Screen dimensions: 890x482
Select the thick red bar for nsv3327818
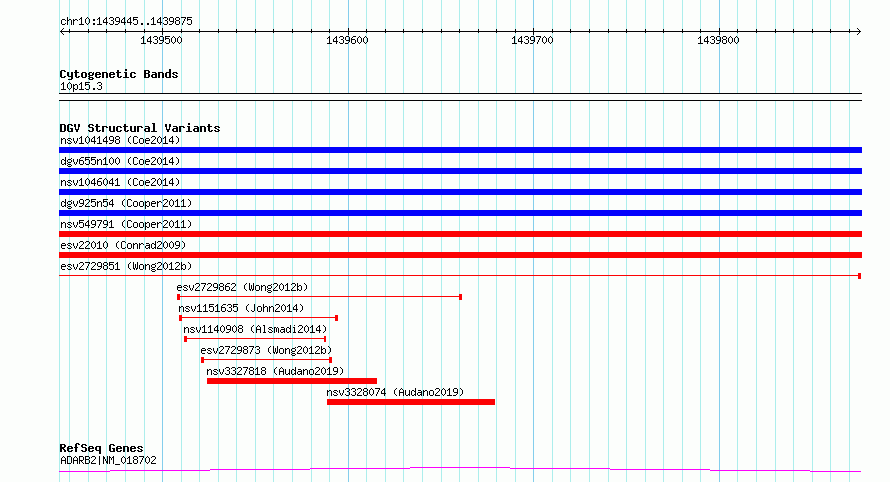coord(292,381)
